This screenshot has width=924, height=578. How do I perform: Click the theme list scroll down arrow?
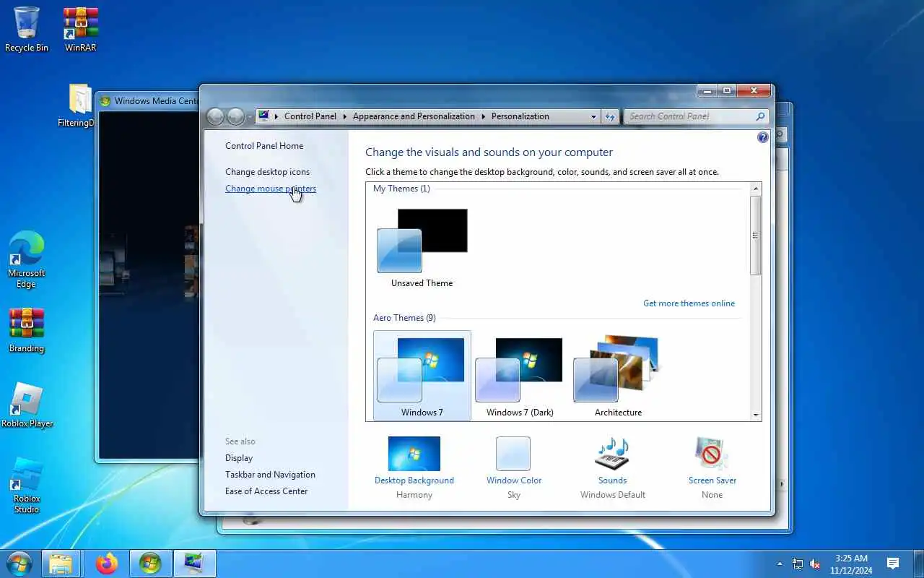pos(756,415)
